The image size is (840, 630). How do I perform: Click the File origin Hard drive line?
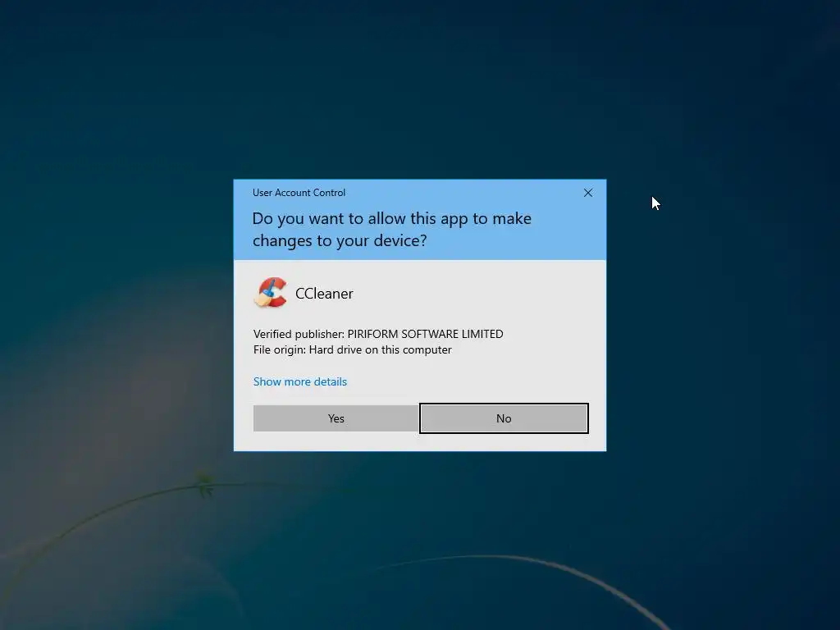tap(353, 349)
